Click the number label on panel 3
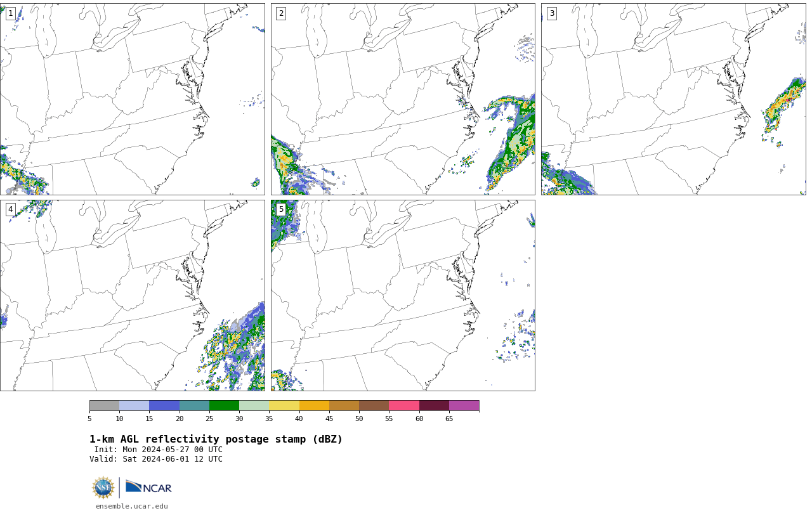 551,13
